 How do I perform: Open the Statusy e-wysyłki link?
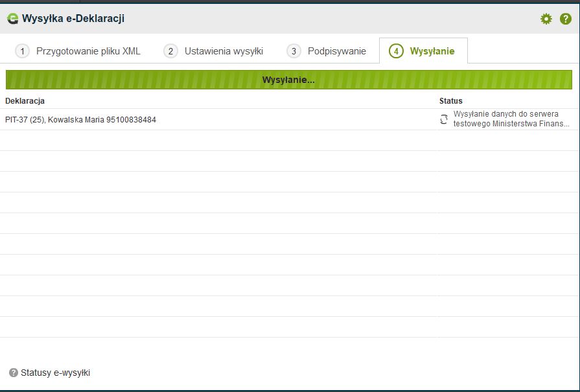tap(55, 373)
